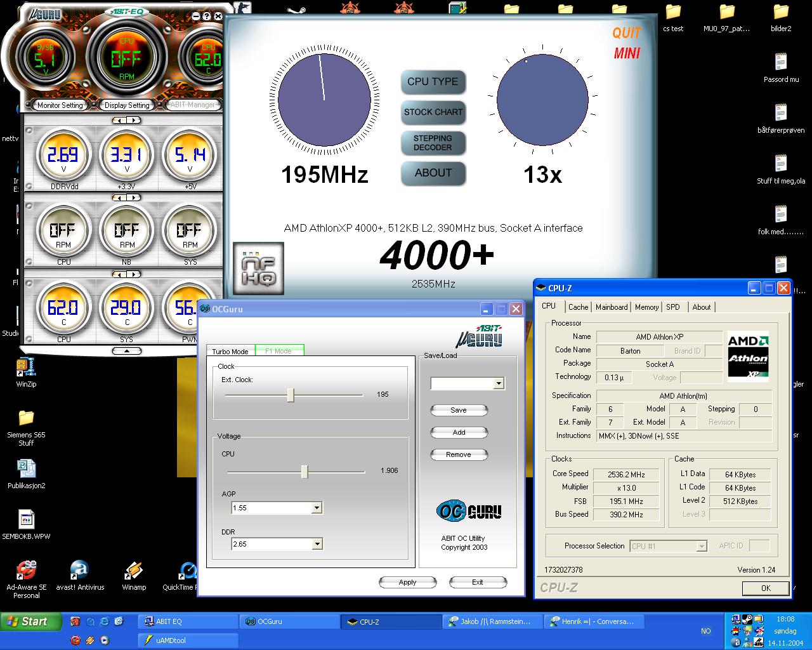The height and width of the screenshot is (650, 812).
Task: Launch Ad-Aware SE Personal shortcut
Action: [x=26, y=579]
